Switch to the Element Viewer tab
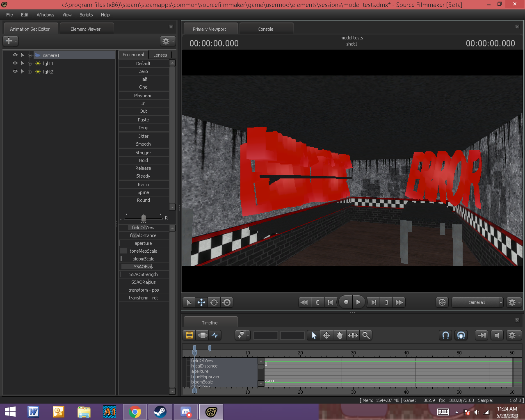This screenshot has height=420, width=525. click(x=85, y=29)
